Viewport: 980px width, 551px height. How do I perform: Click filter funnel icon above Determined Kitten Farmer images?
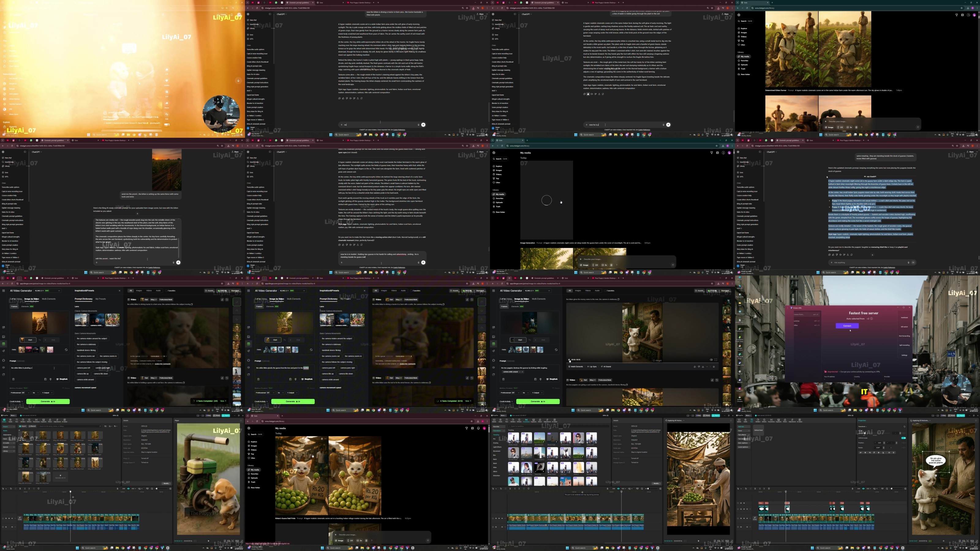pos(956,15)
